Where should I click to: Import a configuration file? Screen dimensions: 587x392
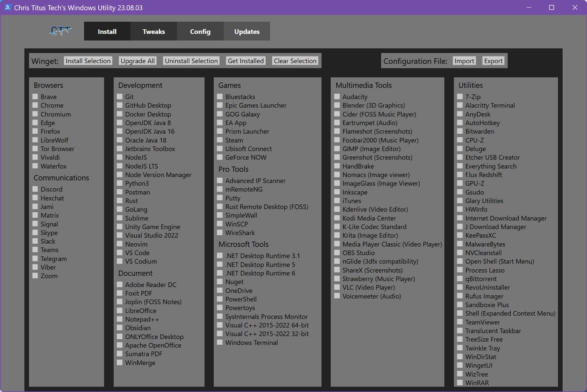tap(464, 61)
